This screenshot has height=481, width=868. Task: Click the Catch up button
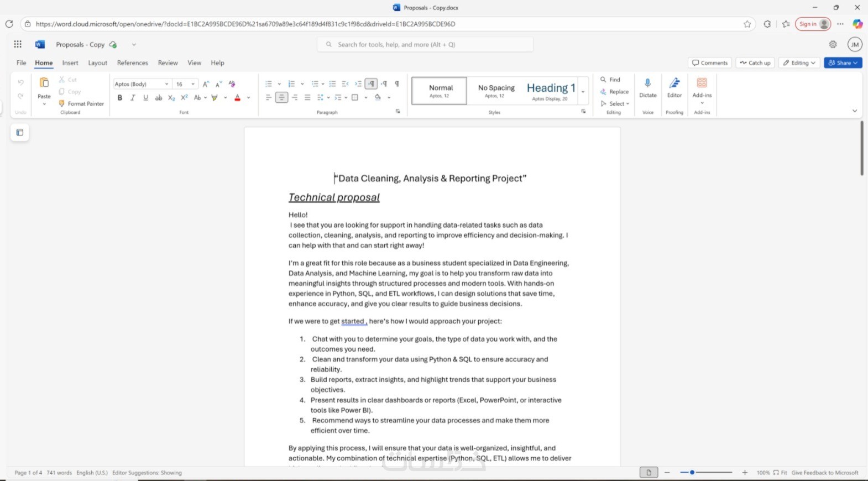755,63
